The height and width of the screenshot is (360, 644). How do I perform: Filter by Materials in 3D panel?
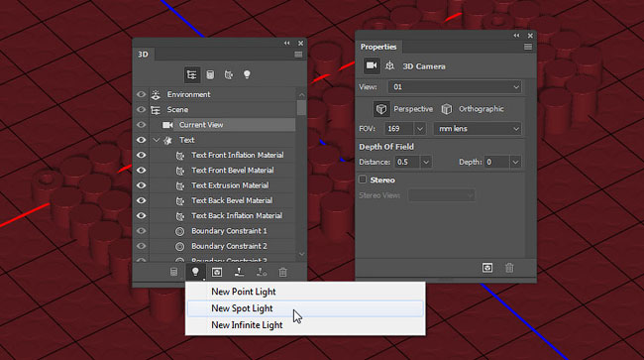coord(229,74)
